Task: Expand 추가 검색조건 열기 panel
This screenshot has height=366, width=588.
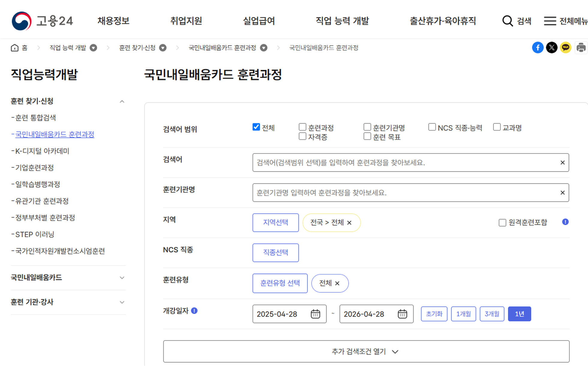Action: 366,351
